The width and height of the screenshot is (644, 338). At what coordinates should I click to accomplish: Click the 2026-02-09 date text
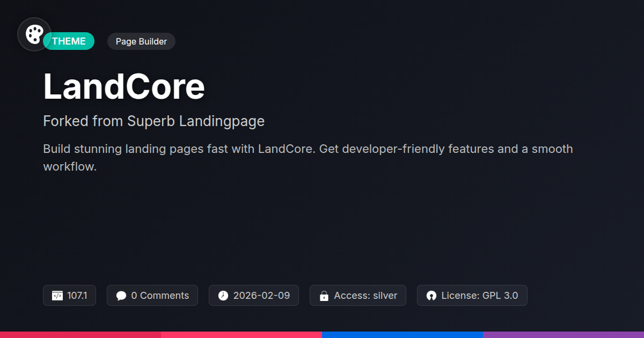[x=261, y=296]
